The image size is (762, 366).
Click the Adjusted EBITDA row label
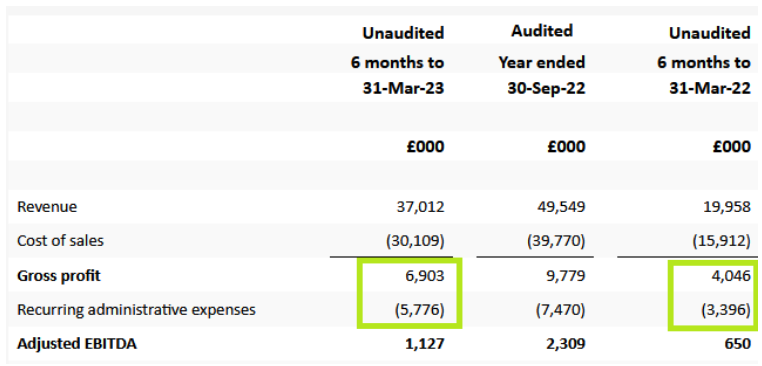click(77, 344)
